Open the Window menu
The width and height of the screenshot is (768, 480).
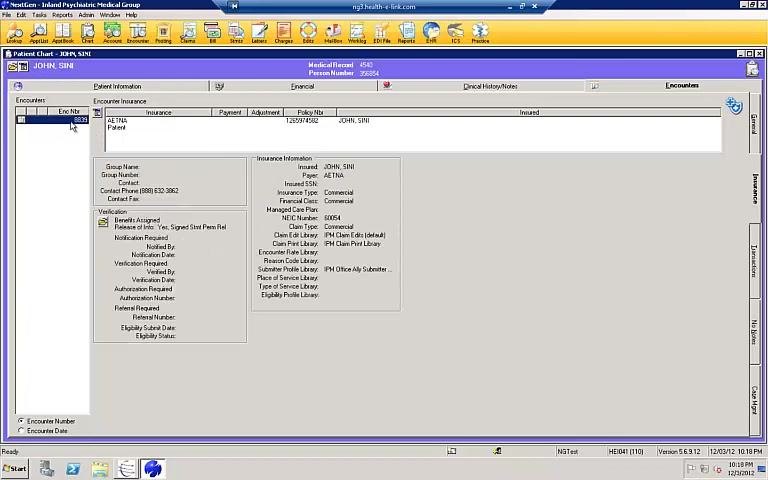click(x=110, y=15)
